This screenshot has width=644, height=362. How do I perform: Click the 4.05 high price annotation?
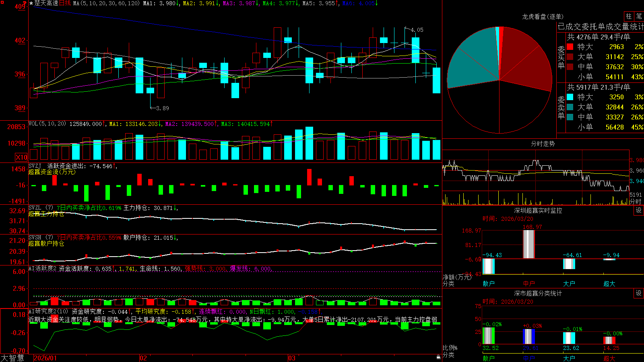pos(417,30)
